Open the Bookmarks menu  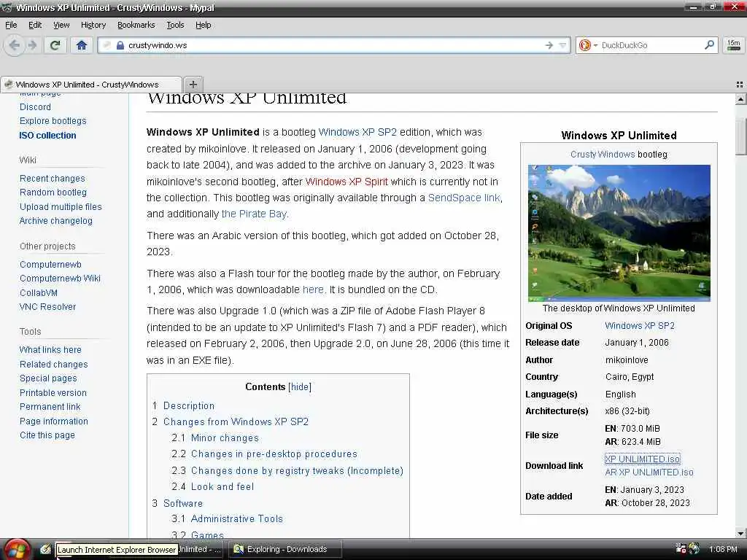pos(136,25)
